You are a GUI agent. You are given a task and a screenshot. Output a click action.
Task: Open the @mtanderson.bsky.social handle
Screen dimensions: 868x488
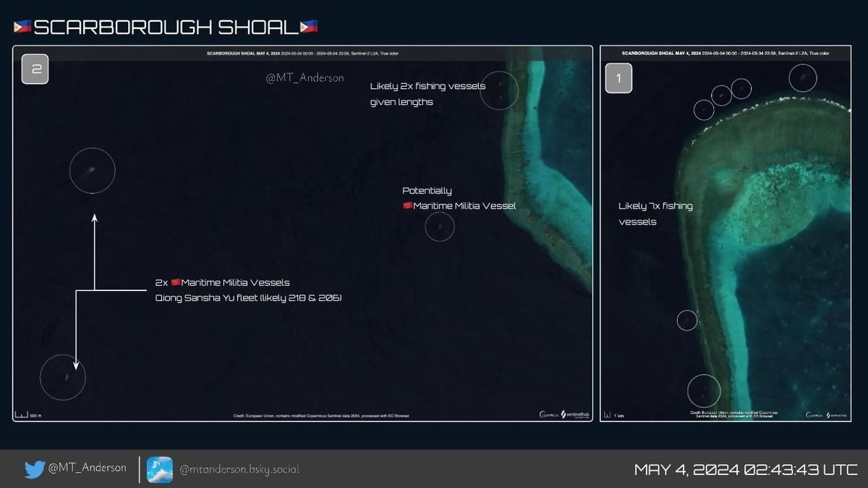click(239, 470)
